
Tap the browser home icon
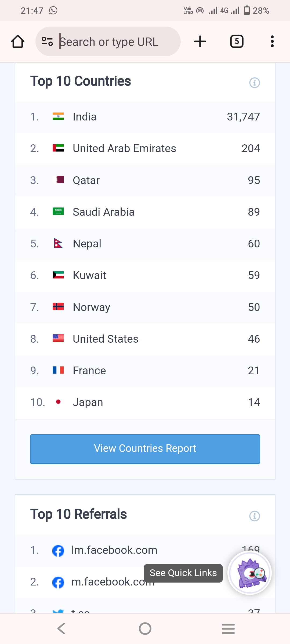[x=18, y=42]
